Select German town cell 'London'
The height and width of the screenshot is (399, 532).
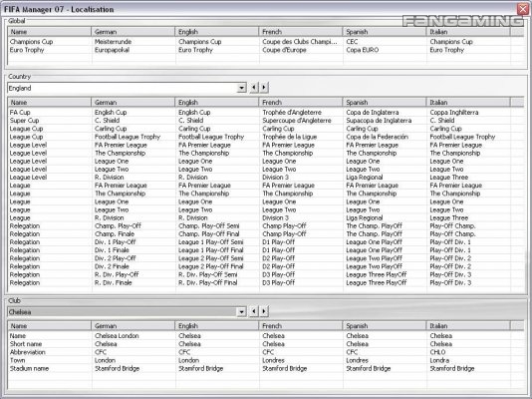pyautogui.click(x=106, y=360)
